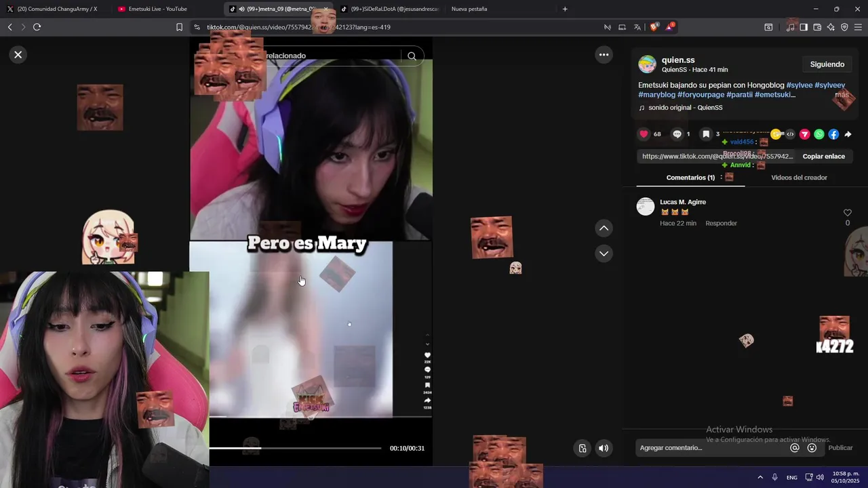Share video to WhatsApp
This screenshot has height=488, width=868.
coord(819,134)
